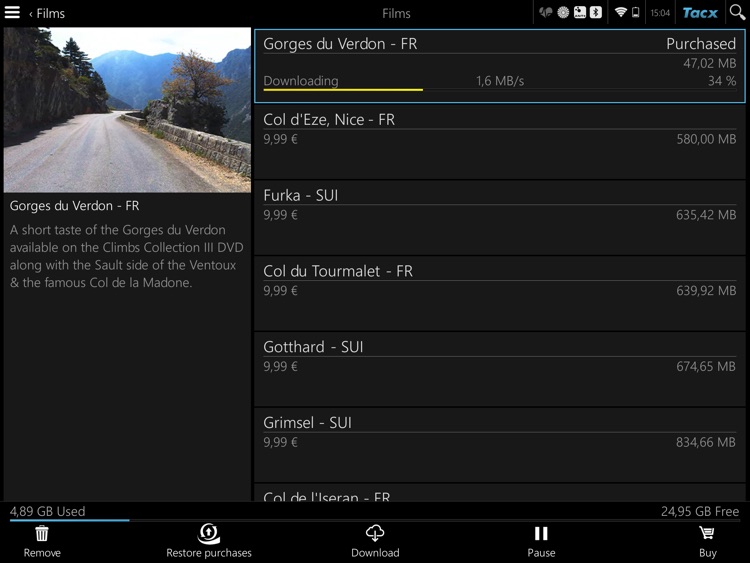The height and width of the screenshot is (563, 750).
Task: Click the 24,95 GB Free label
Action: [x=700, y=511]
